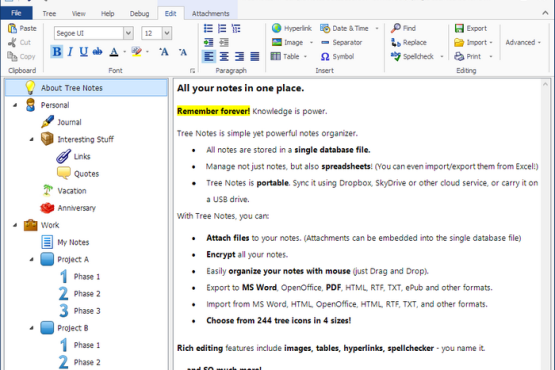555x370 pixels.
Task: Insert a bulleted list
Action: pos(208,28)
